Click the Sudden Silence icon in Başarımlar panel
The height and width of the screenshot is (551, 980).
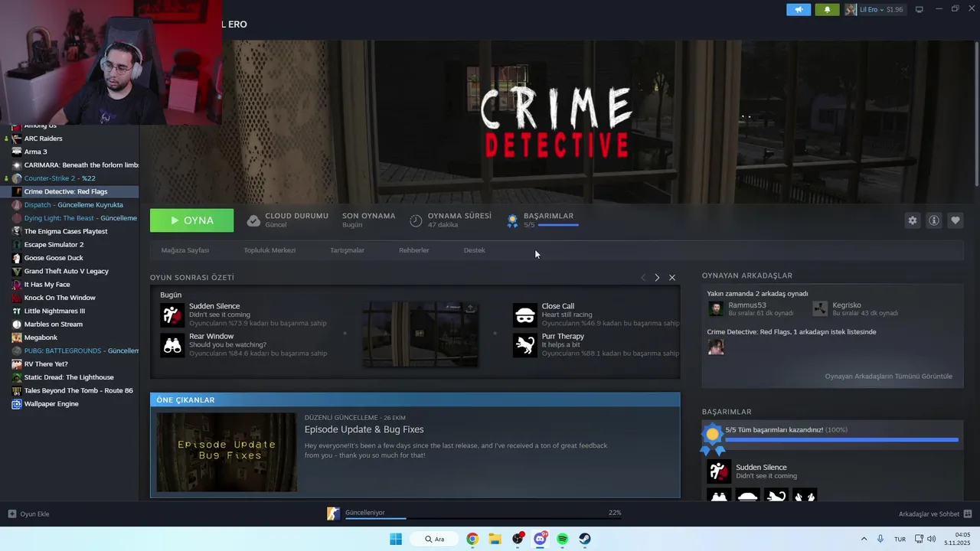[719, 471]
